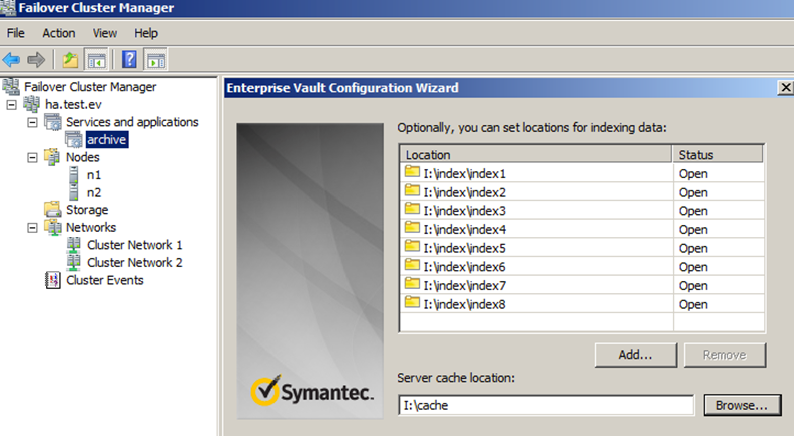This screenshot has width=794, height=436.
Task: Click the Services and applications icon
Action: [x=53, y=122]
